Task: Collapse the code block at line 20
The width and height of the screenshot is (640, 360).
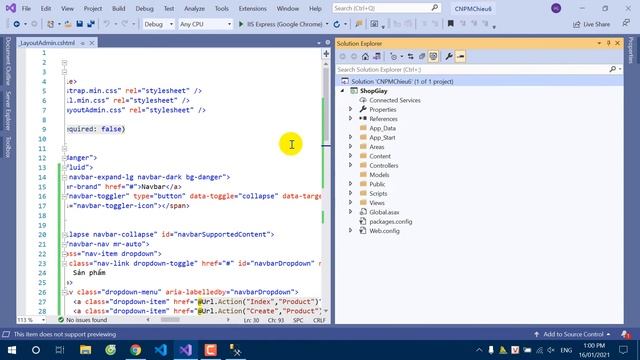Action: pyautogui.click(x=64, y=235)
